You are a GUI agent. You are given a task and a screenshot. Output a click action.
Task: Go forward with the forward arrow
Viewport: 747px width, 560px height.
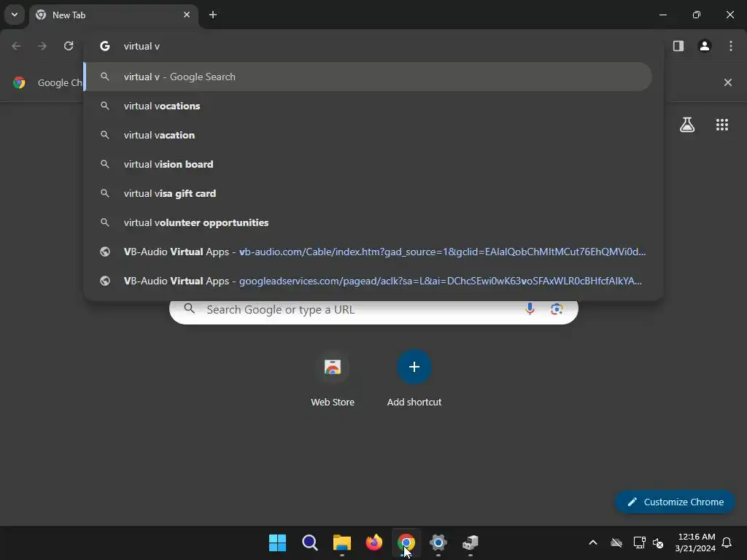(42, 46)
